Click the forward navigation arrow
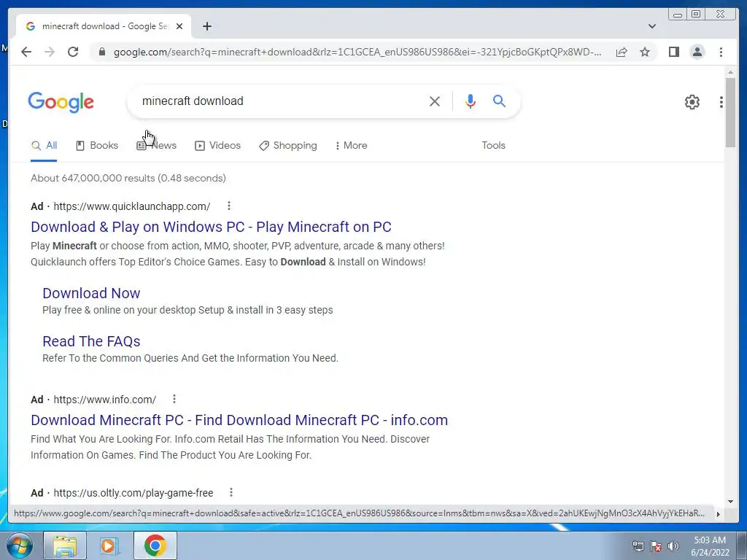Screen dimensions: 747x560 pos(50,52)
